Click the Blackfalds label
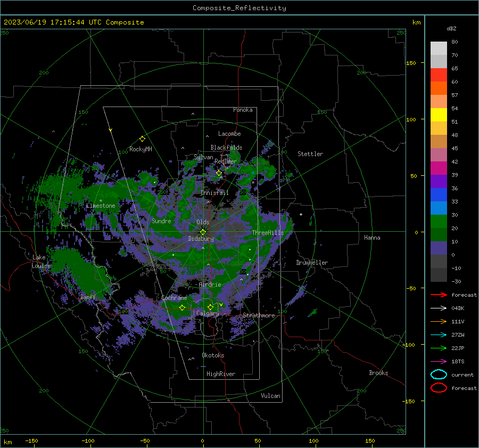479x448 pixels. click(x=226, y=148)
